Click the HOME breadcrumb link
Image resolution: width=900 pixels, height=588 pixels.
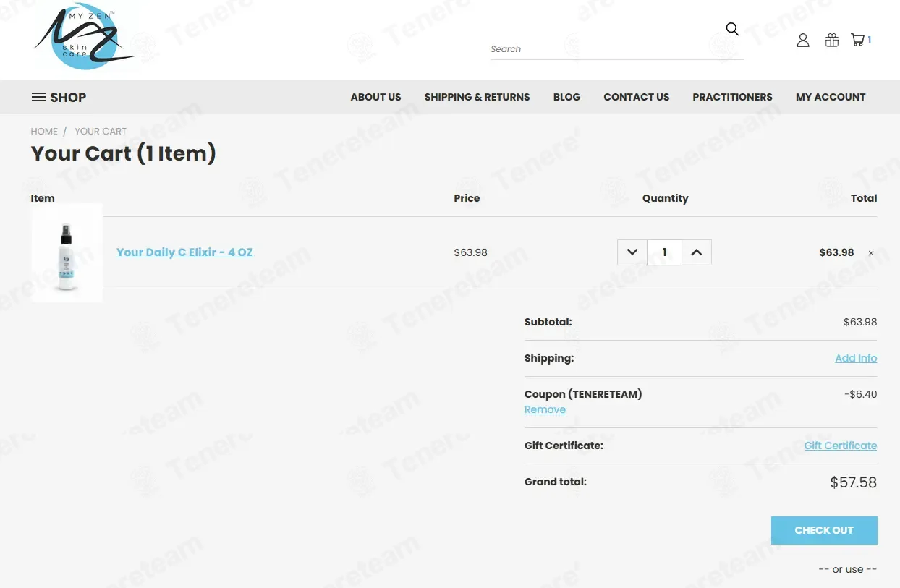(44, 132)
